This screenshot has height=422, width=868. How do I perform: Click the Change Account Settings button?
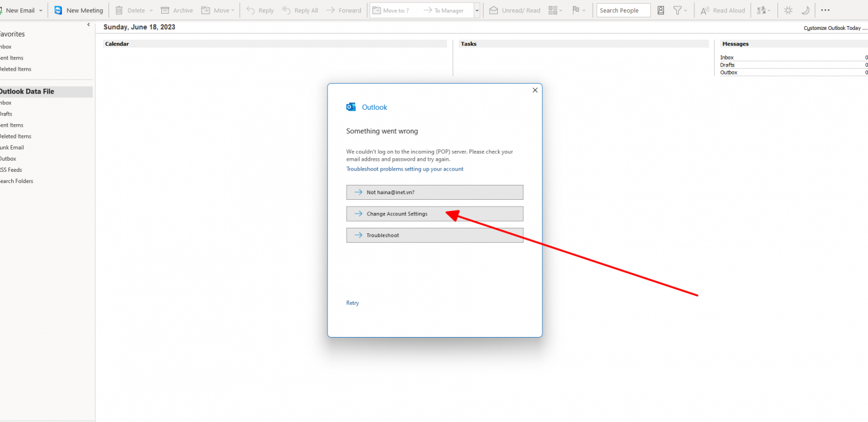pos(435,213)
